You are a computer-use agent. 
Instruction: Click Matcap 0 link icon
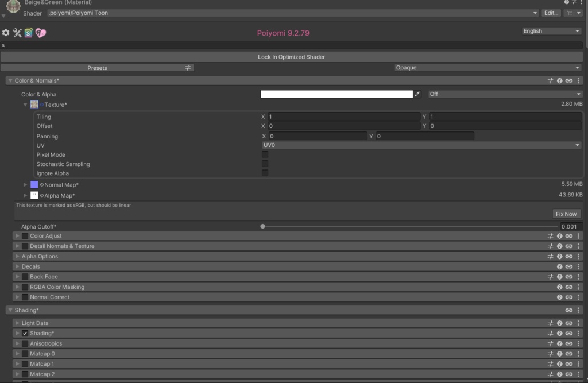pyautogui.click(x=569, y=353)
